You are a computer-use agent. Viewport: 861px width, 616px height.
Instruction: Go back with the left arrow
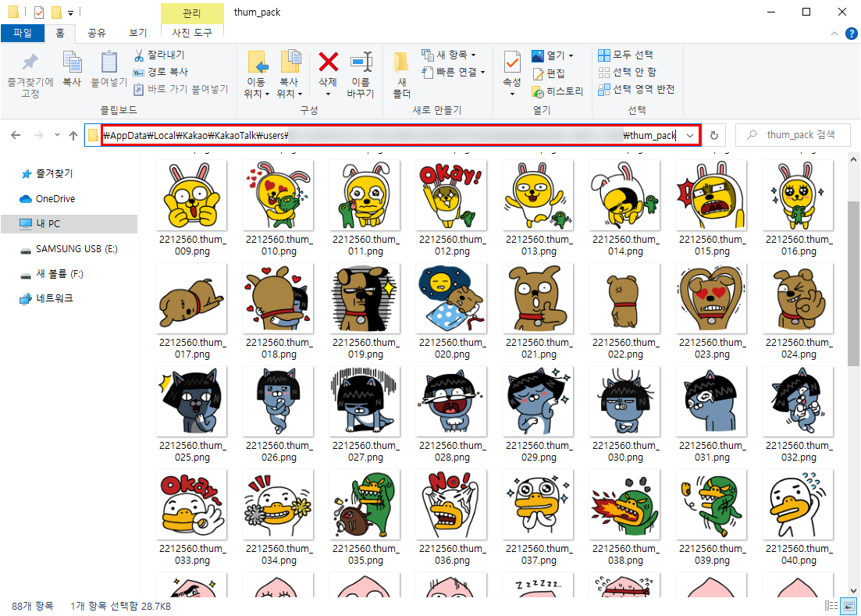coord(16,135)
